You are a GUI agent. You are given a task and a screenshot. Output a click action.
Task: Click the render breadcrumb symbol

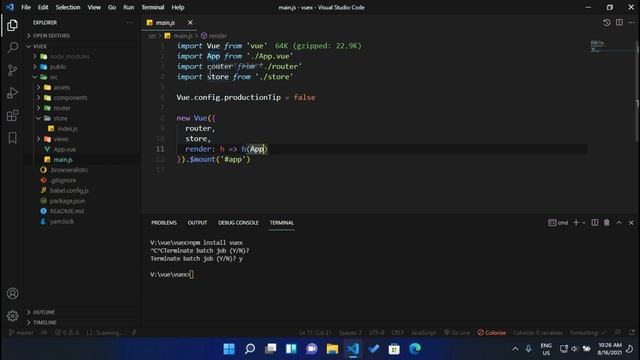pyautogui.click(x=214, y=36)
